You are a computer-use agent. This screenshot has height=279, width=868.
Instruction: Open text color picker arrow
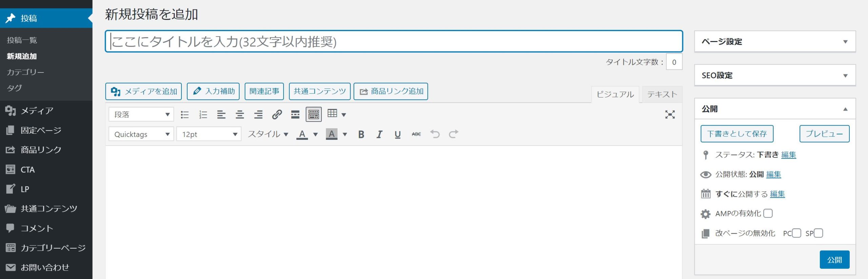(x=315, y=134)
